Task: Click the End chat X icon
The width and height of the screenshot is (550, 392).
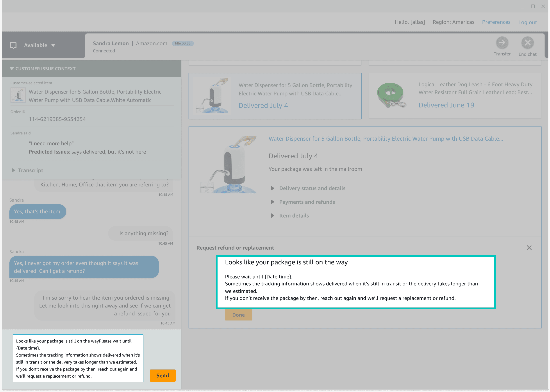Action: click(527, 43)
